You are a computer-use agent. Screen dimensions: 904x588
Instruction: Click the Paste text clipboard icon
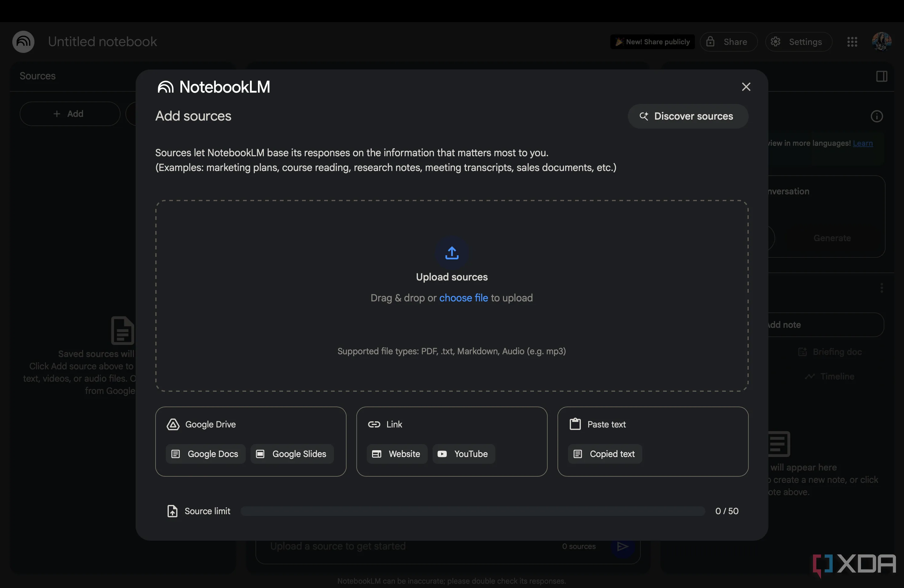575,424
